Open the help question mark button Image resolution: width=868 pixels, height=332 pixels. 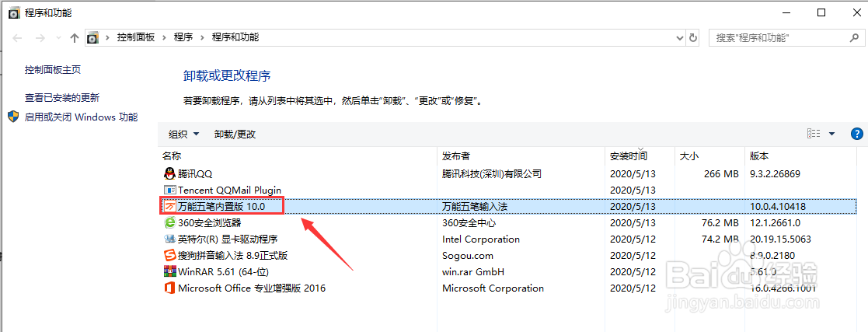click(x=857, y=134)
